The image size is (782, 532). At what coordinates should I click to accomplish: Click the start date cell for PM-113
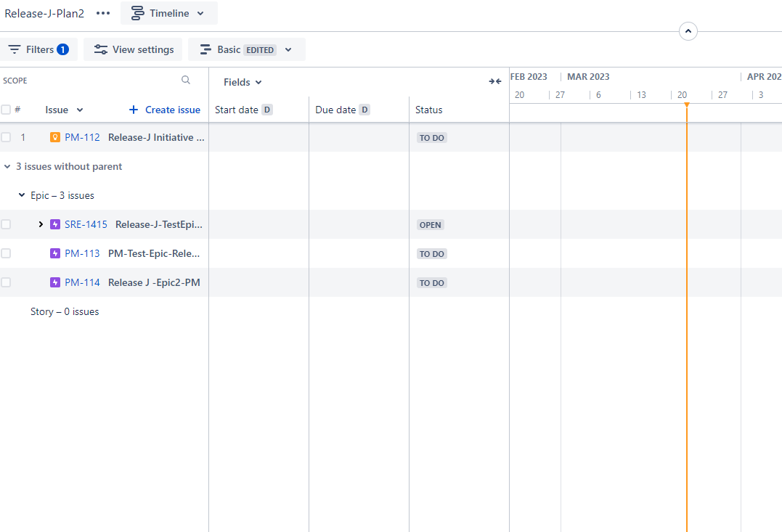(x=258, y=253)
